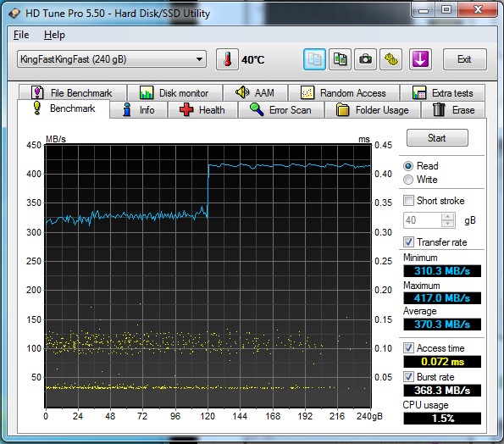Save screenshot using the camera icon

pos(365,59)
